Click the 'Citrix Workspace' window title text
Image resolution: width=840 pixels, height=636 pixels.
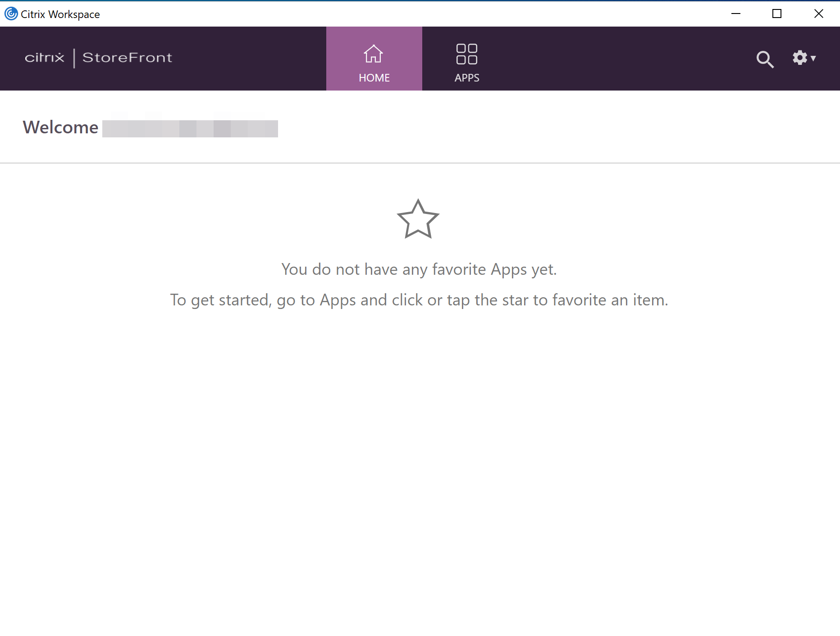60,14
